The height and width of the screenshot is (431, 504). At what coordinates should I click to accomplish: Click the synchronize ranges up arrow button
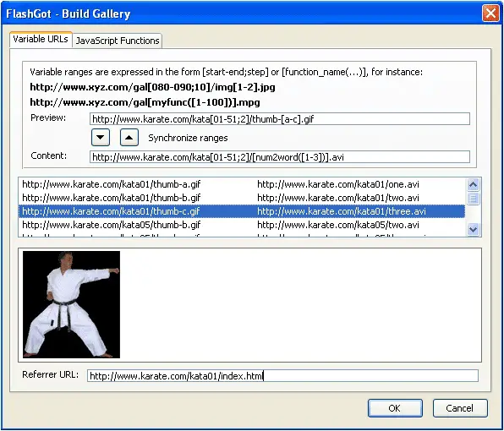click(129, 138)
